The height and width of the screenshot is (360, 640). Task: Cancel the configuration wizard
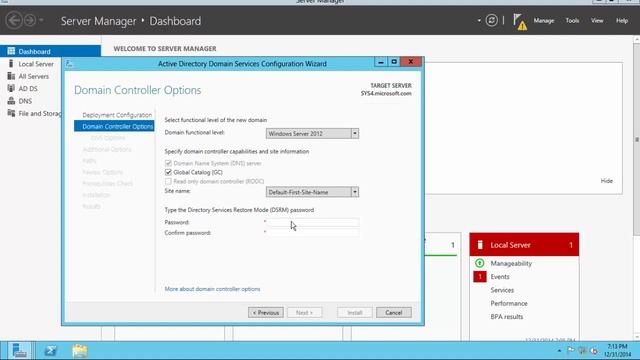point(393,313)
